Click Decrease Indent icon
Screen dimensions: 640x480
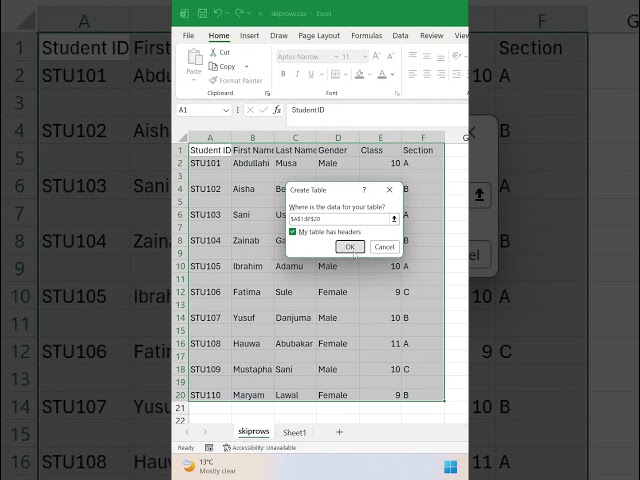click(456, 74)
